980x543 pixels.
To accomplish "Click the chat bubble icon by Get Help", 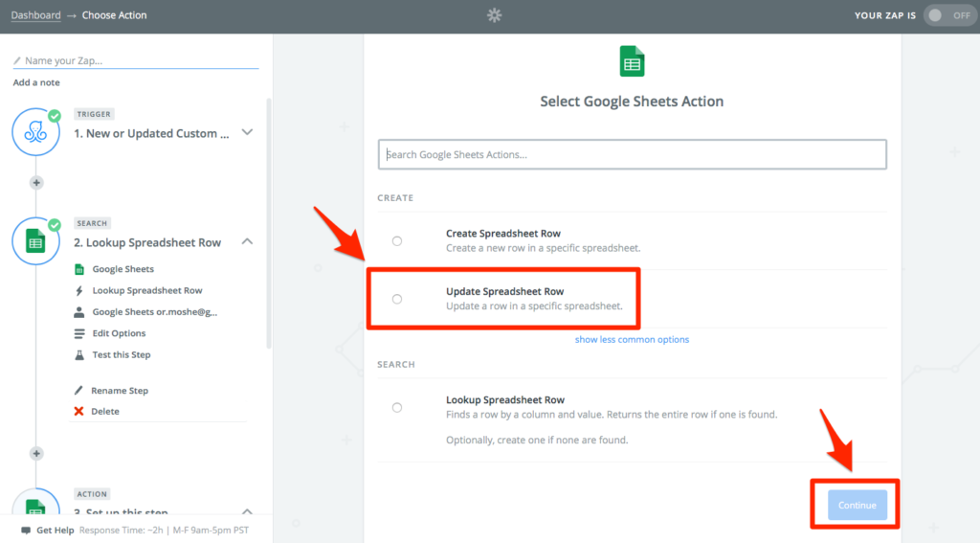I will (x=26, y=531).
